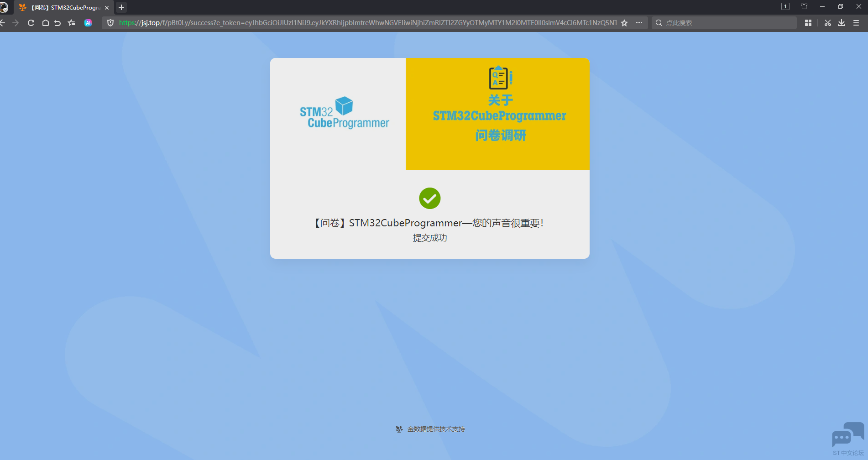Click the tab counter icon in title bar
868x460 pixels.
(x=785, y=6)
